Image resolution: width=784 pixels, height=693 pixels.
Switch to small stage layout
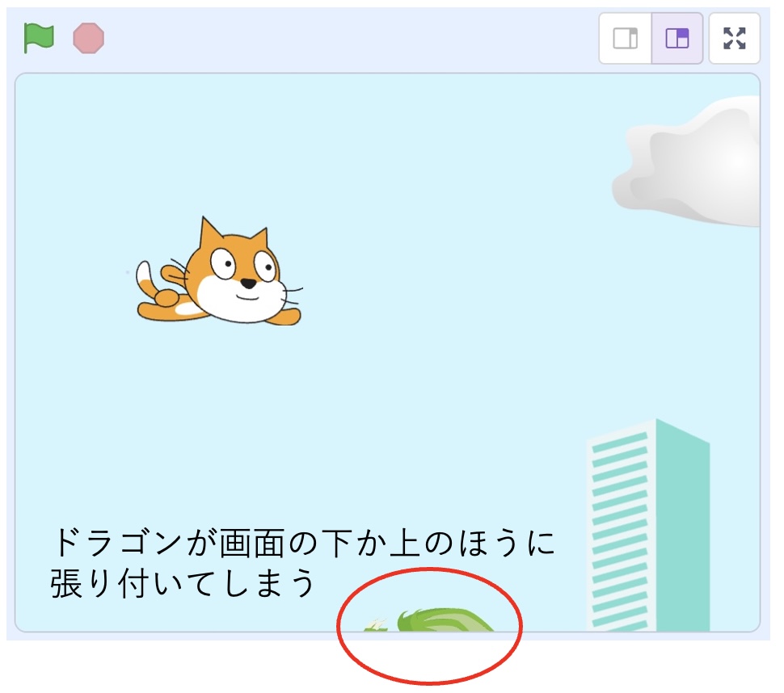[626, 39]
